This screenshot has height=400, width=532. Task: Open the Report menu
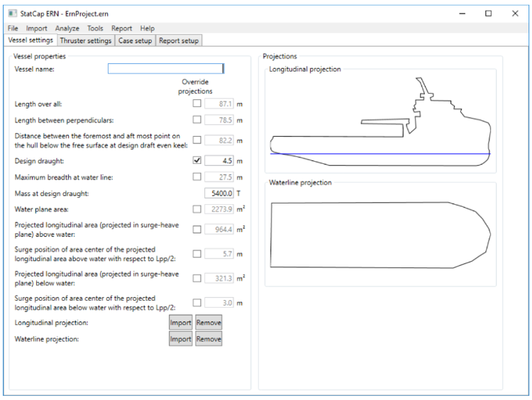pyautogui.click(x=121, y=28)
